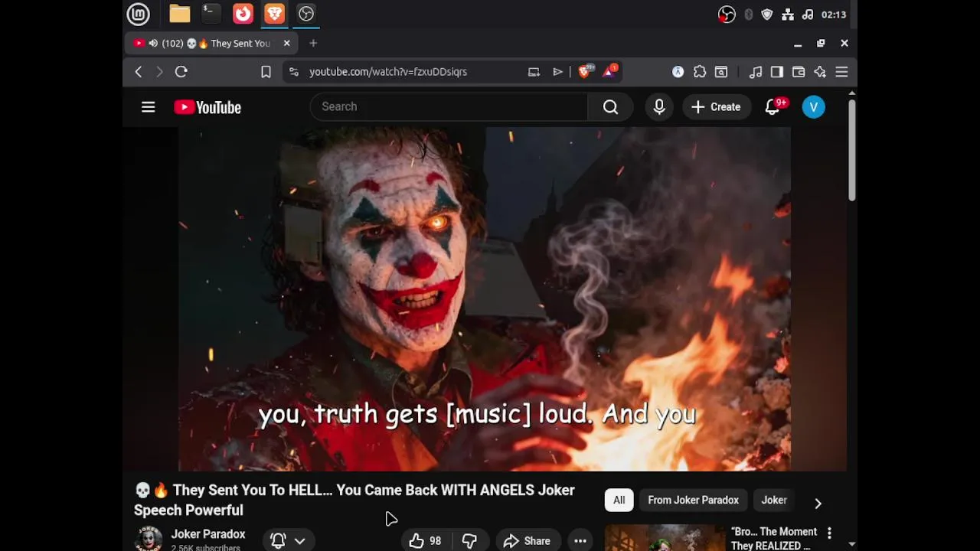
Task: Open the Brave Wallet icon
Action: pyautogui.click(x=799, y=72)
